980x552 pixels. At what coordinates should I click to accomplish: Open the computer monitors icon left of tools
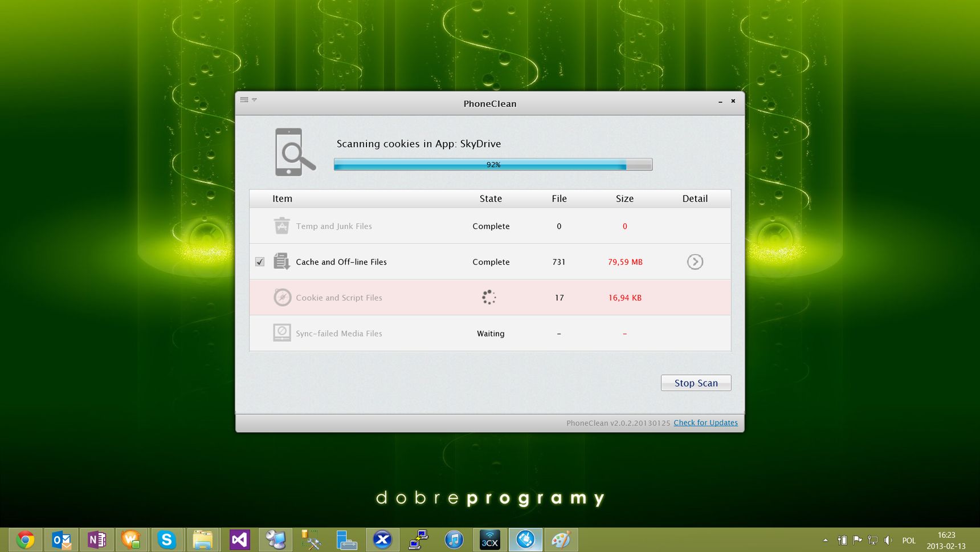[276, 539]
